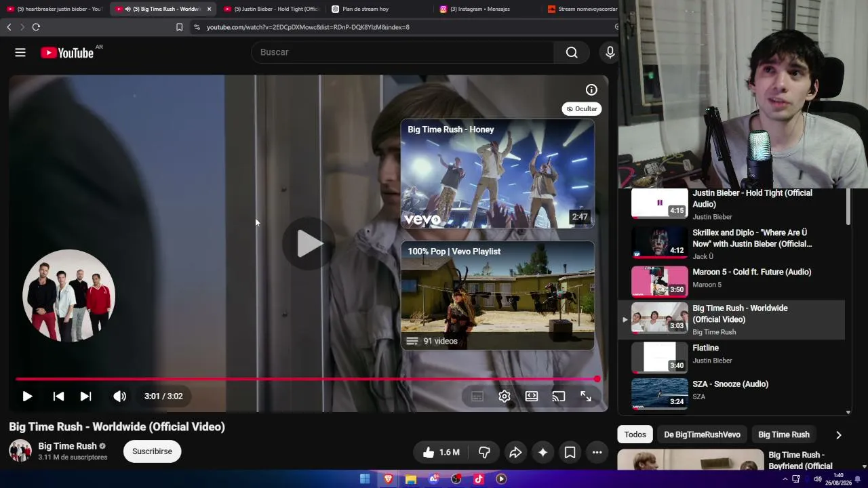The width and height of the screenshot is (868, 488).
Task: Toggle subtitles in the player
Action: pyautogui.click(x=477, y=396)
